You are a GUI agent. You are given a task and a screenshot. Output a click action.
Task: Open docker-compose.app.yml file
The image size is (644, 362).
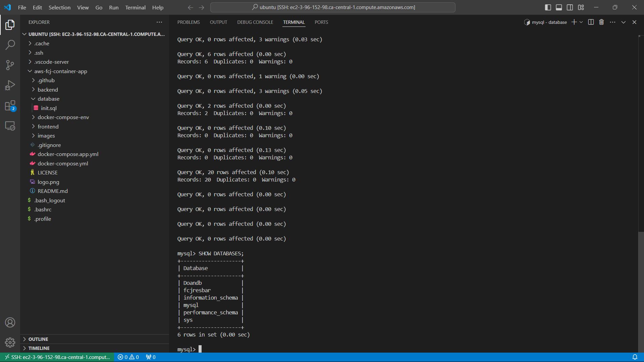[95, 154]
